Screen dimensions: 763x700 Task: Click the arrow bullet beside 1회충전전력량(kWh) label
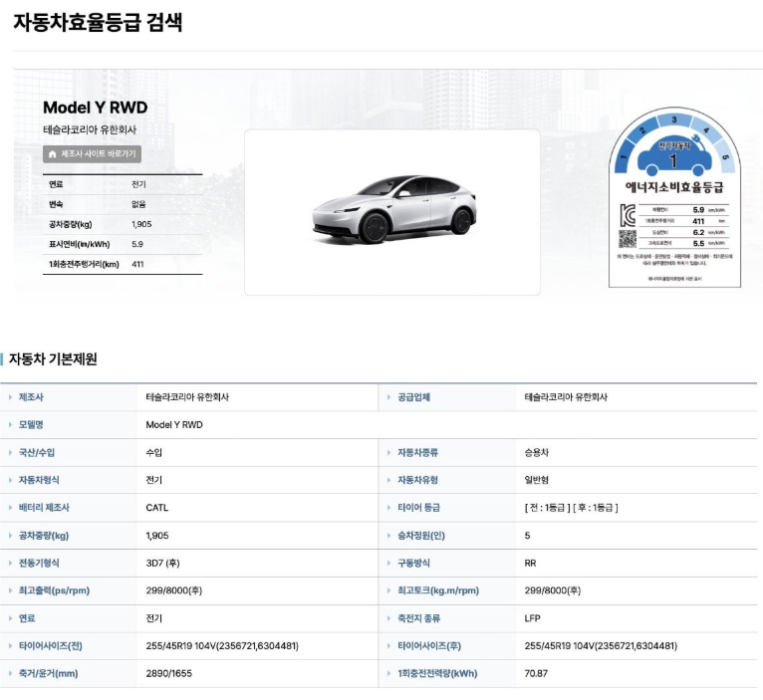[x=388, y=674]
